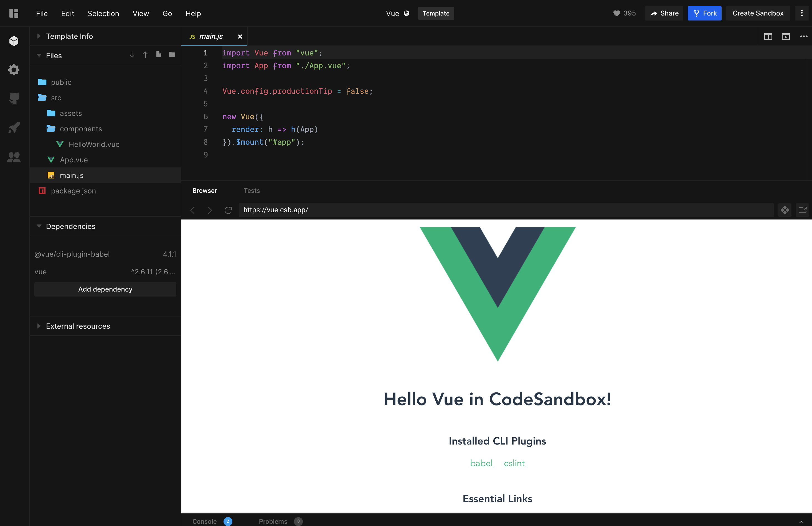Screen dimensions: 812x526
Task: Toggle the preview pane icon
Action: [786, 37]
